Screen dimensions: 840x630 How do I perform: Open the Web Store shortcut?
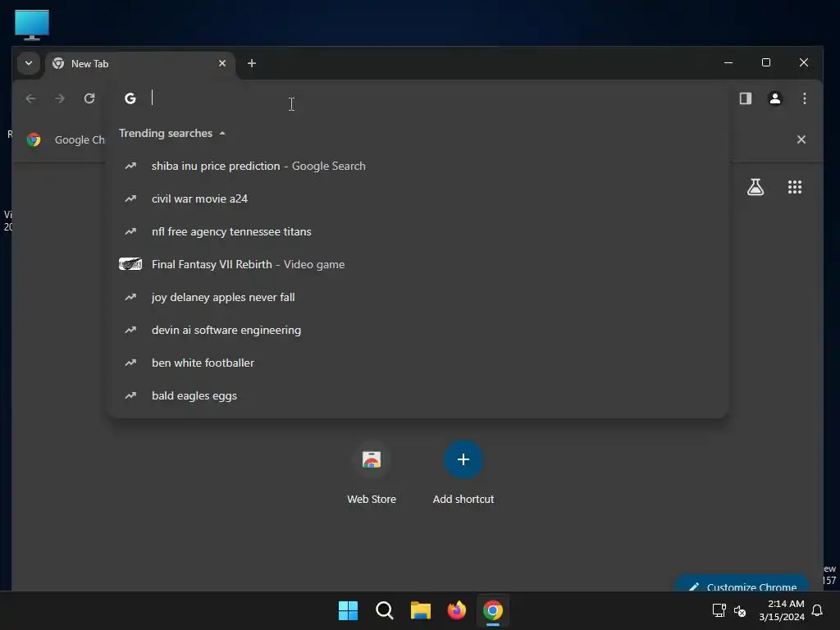click(372, 473)
